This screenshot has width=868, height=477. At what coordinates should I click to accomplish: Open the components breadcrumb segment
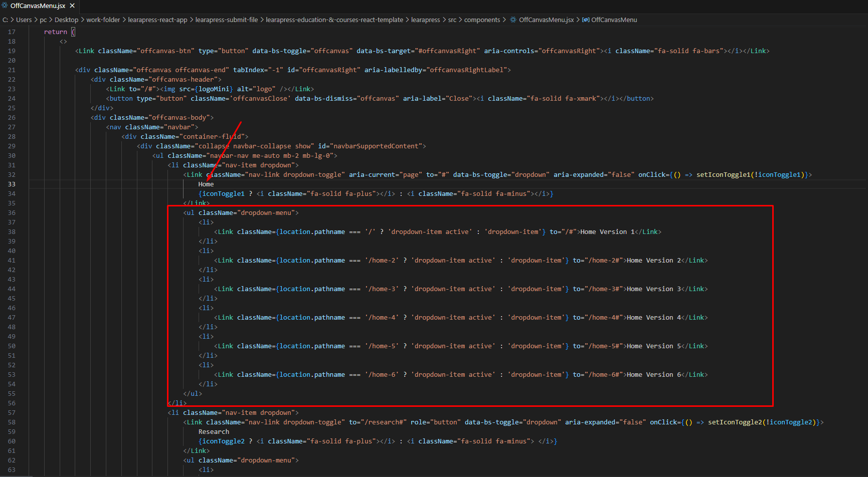coord(482,20)
